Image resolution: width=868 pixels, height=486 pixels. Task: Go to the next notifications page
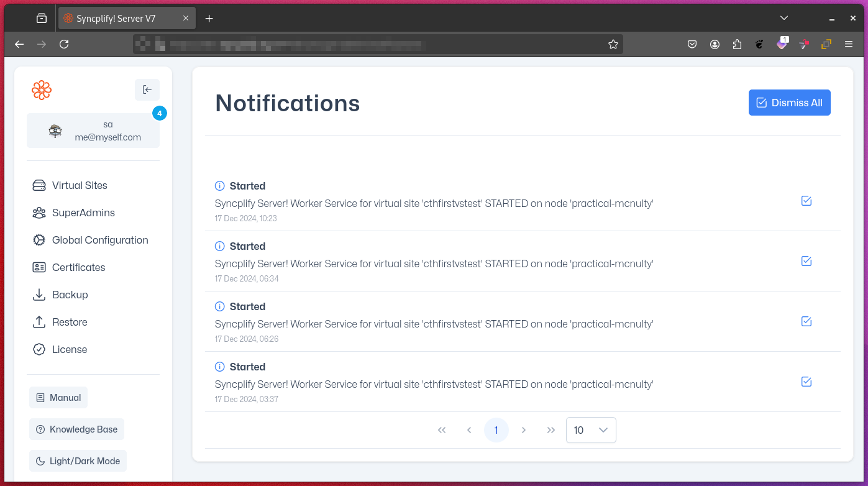pyautogui.click(x=524, y=429)
